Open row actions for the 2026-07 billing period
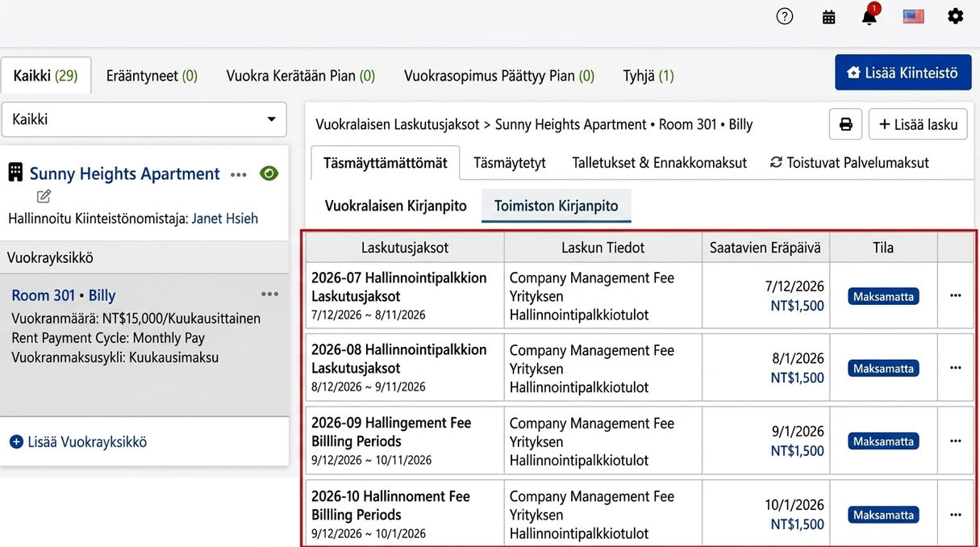This screenshot has height=547, width=980. [956, 295]
